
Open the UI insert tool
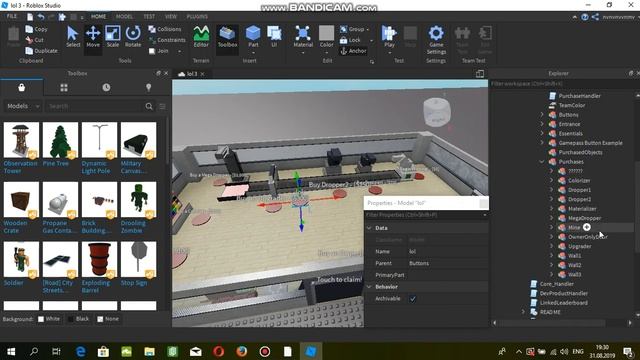[274, 37]
